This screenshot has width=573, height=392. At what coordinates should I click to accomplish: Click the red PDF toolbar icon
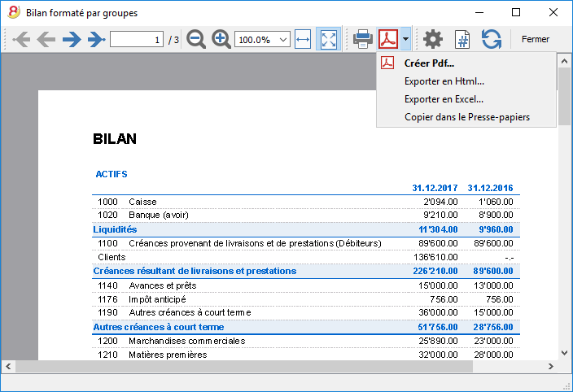pyautogui.click(x=388, y=39)
